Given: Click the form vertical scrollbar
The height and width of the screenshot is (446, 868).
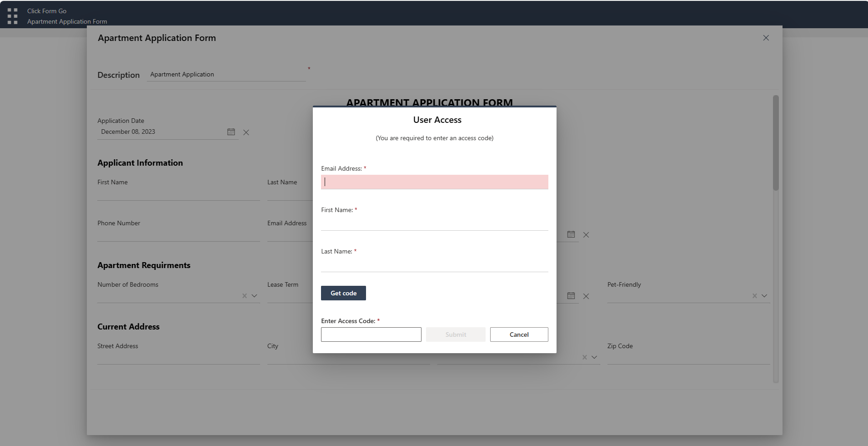Looking at the screenshot, I should point(776,143).
